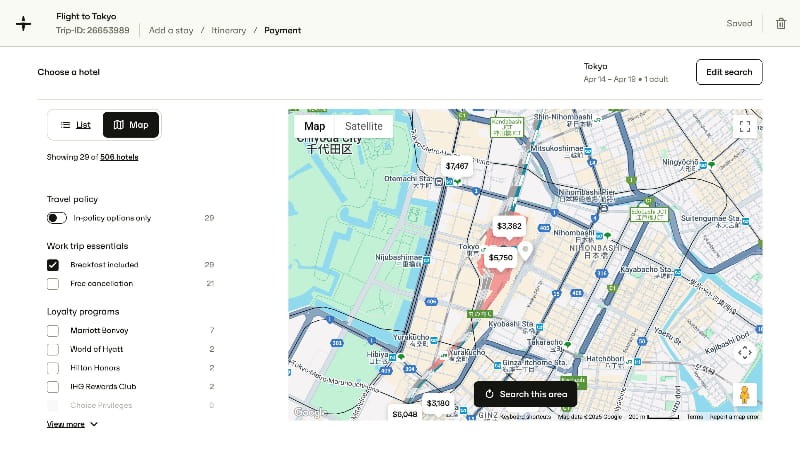Check Marriott Bonvoy loyalty program
800x449 pixels.
(x=53, y=331)
